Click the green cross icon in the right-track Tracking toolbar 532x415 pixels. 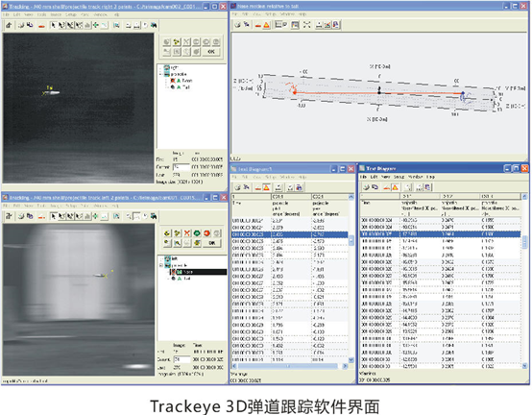point(96,25)
